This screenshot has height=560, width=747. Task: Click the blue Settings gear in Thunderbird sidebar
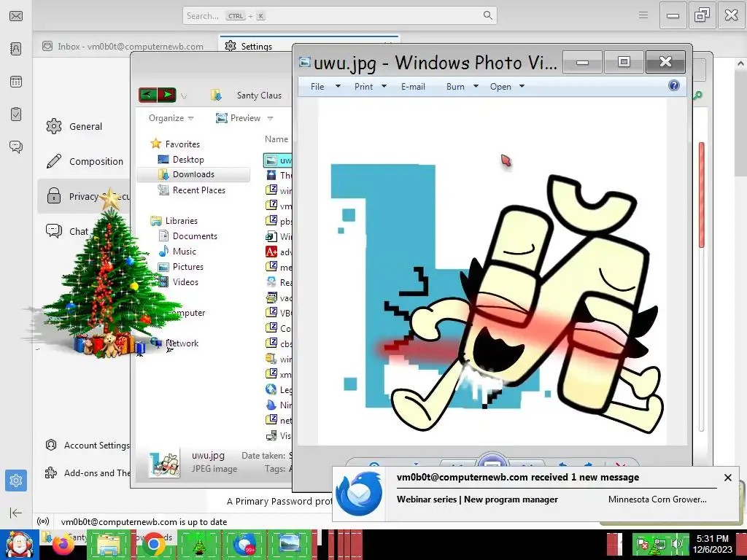[x=16, y=481]
